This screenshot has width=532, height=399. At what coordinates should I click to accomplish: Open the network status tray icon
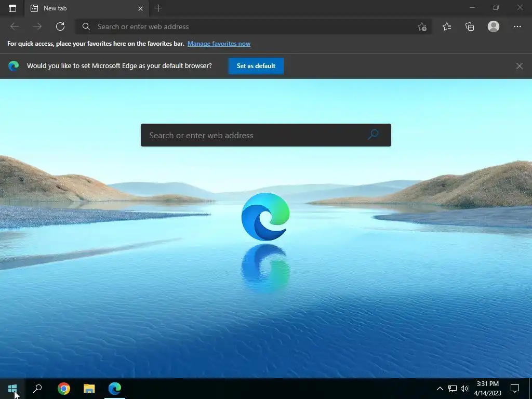click(x=453, y=389)
